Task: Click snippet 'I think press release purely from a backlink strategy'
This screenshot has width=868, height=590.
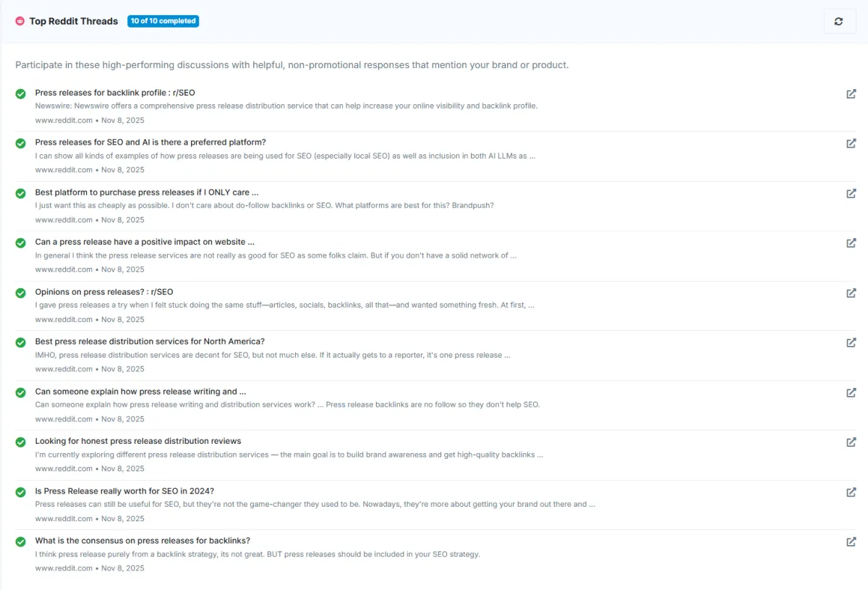Action: [258, 555]
